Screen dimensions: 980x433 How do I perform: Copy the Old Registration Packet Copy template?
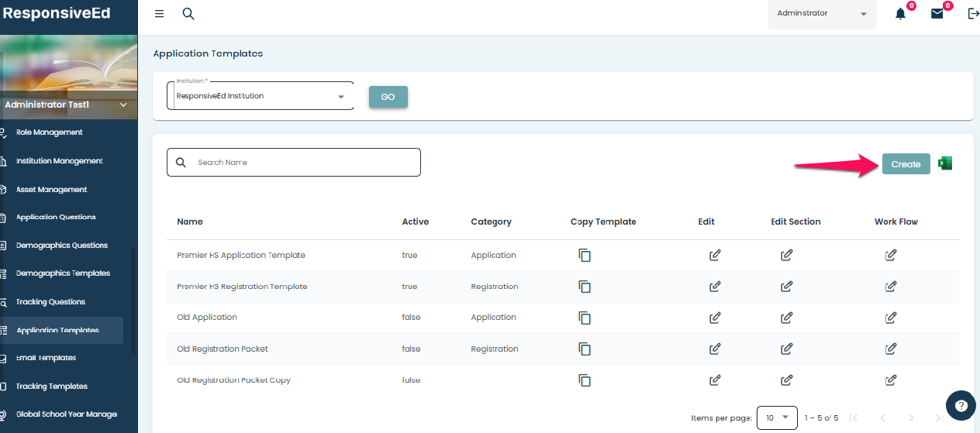(585, 380)
